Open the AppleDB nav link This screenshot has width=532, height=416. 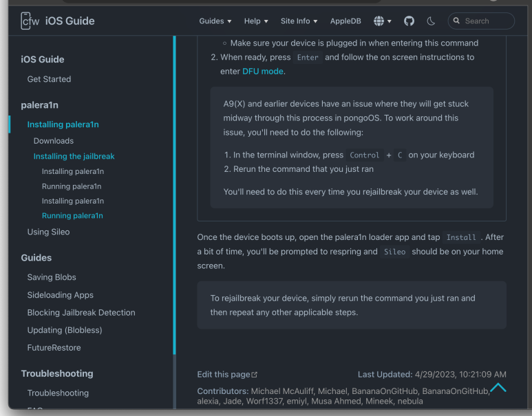tap(345, 21)
